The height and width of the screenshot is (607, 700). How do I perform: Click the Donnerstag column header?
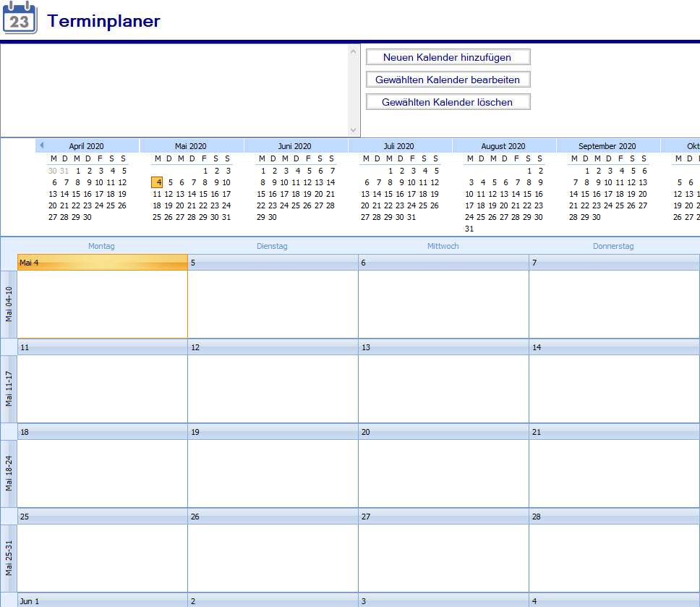[x=613, y=246]
